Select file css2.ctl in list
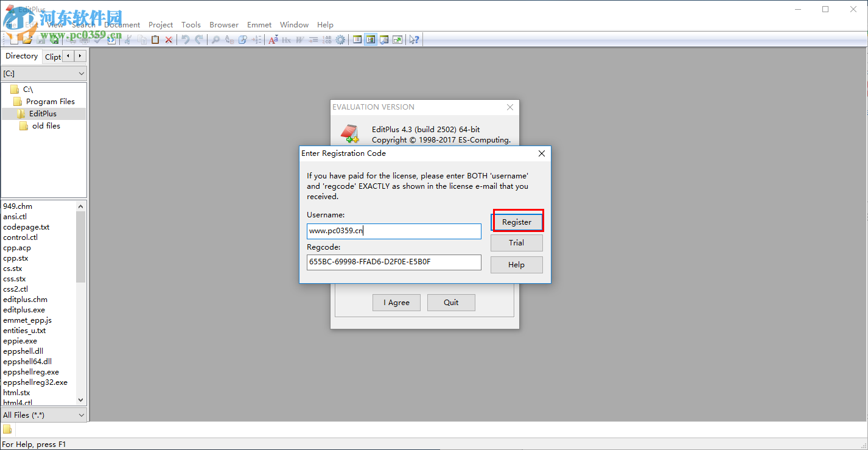Screen dimensions: 868x450 tap(16, 289)
